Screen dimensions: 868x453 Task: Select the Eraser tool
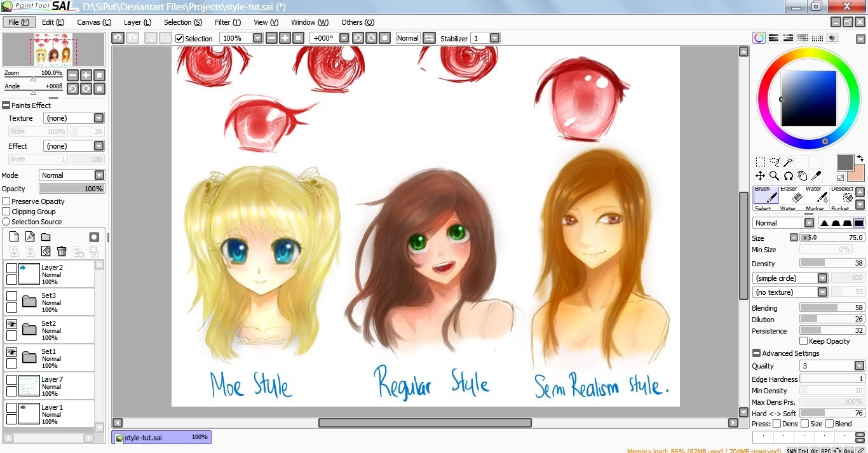pos(789,197)
